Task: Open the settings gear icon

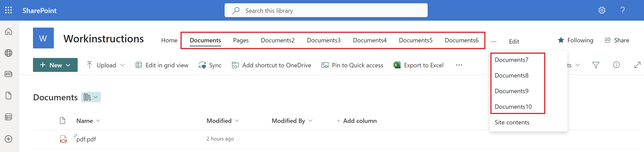Action: pos(601,10)
